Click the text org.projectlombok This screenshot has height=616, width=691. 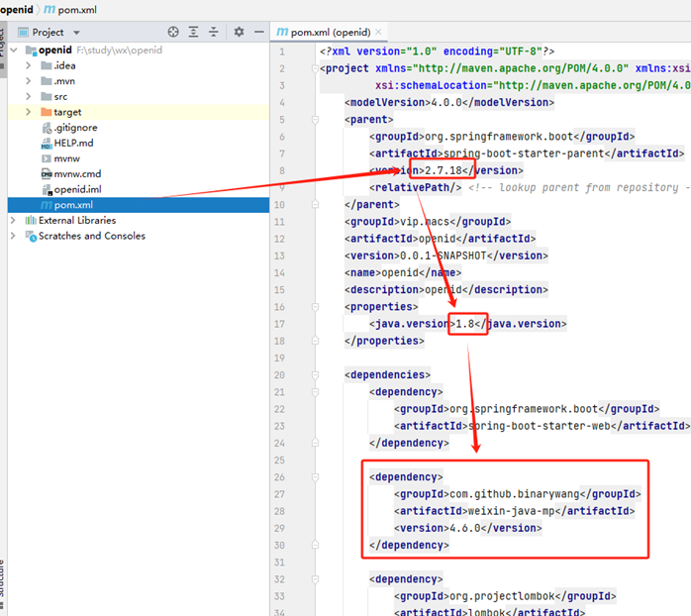[502, 596]
